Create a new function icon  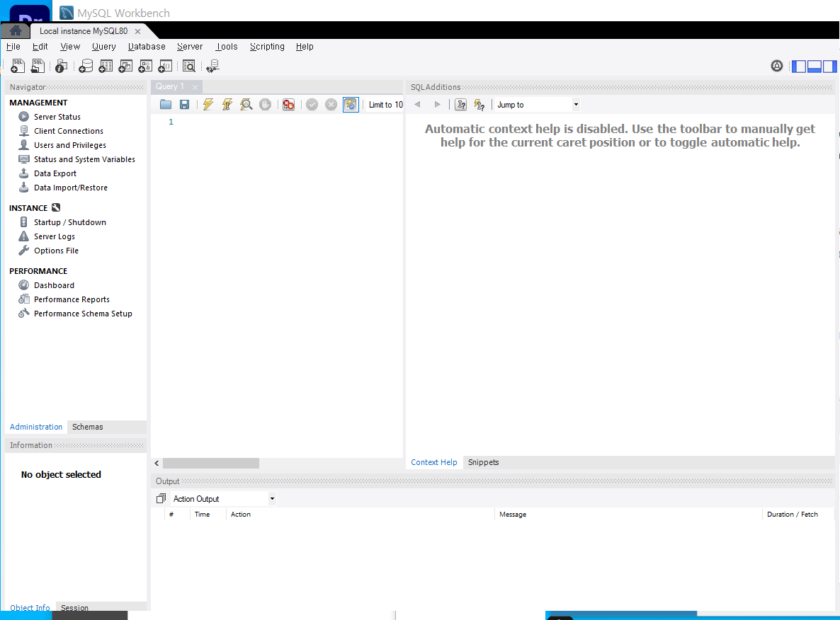165,66
